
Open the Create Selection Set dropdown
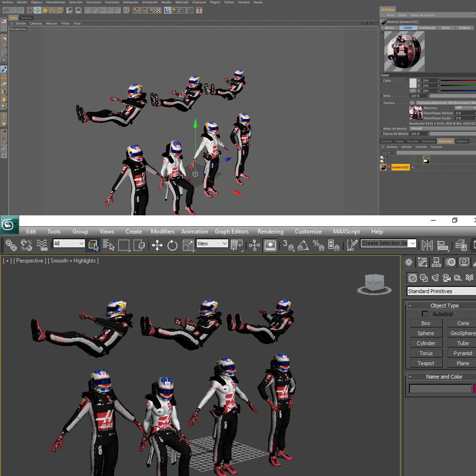388,243
